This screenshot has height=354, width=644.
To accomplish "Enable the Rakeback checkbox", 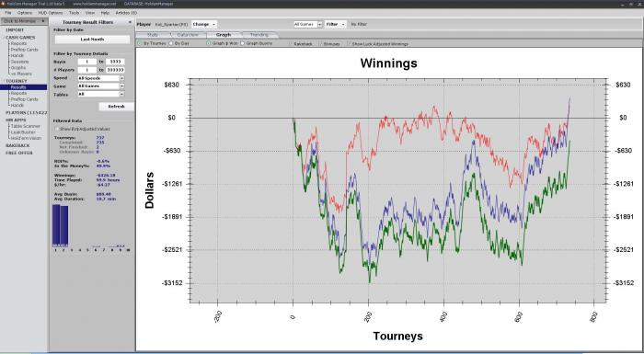I will coord(291,43).
